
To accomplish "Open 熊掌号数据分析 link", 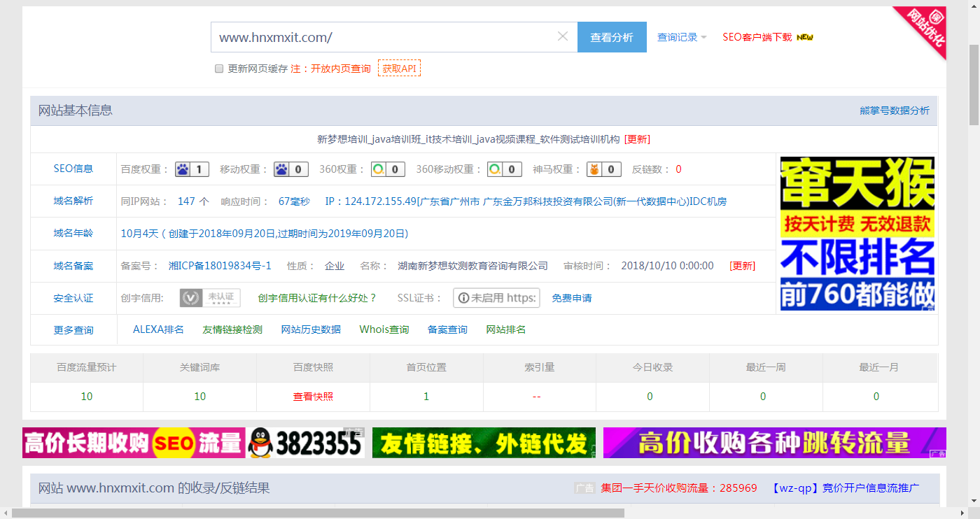I will pos(895,111).
